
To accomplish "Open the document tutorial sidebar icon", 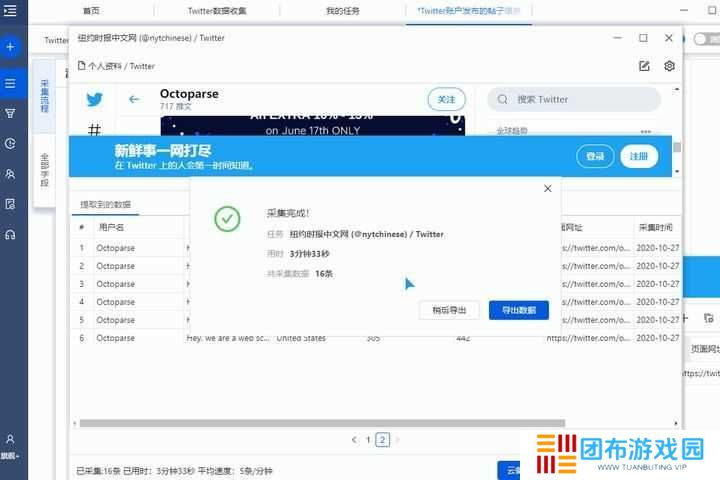I will 10,204.
